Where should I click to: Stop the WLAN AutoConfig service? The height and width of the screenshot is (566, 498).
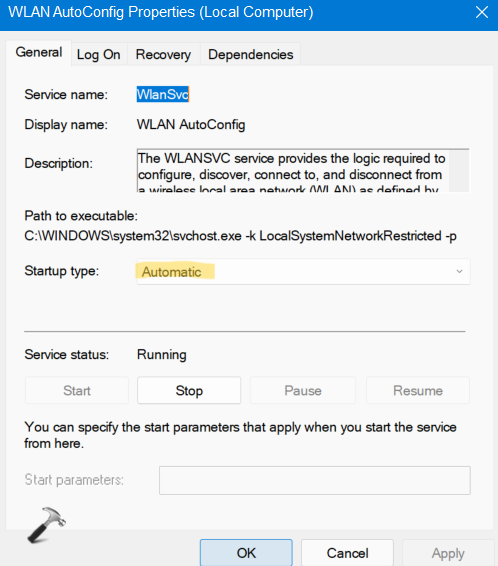point(189,390)
